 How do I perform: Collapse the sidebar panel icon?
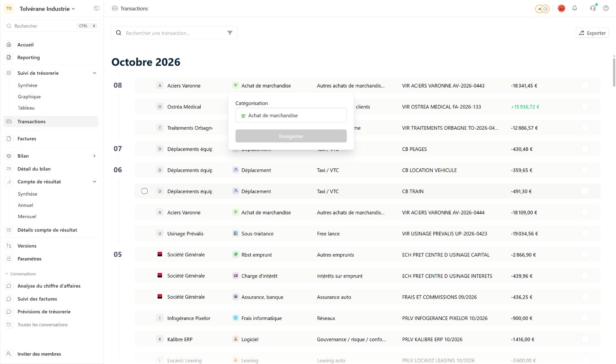[97, 8]
